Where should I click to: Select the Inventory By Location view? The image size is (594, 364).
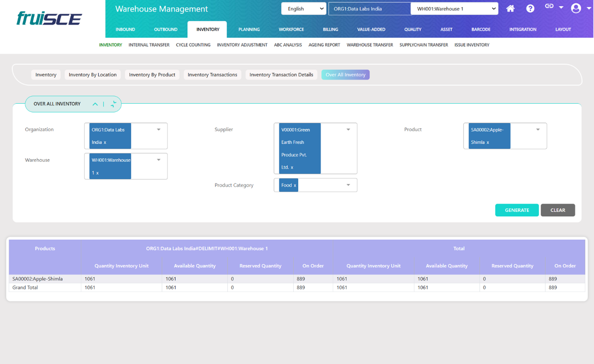pyautogui.click(x=92, y=75)
